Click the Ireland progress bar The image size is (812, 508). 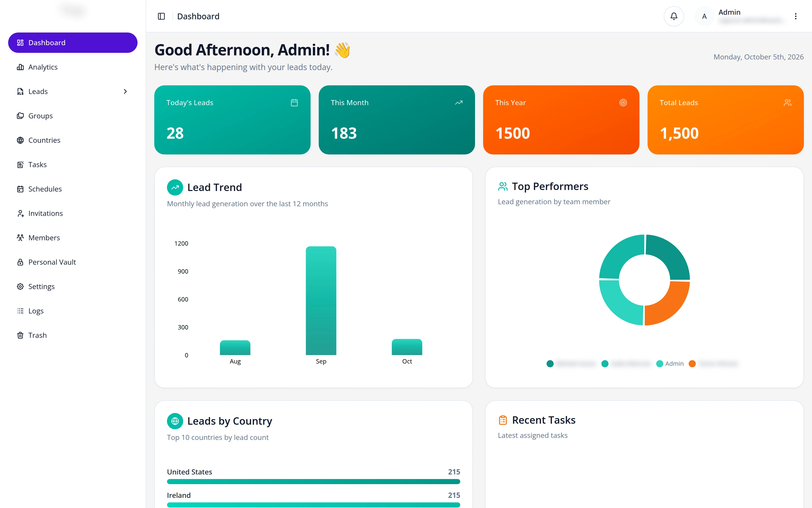pyautogui.click(x=313, y=505)
